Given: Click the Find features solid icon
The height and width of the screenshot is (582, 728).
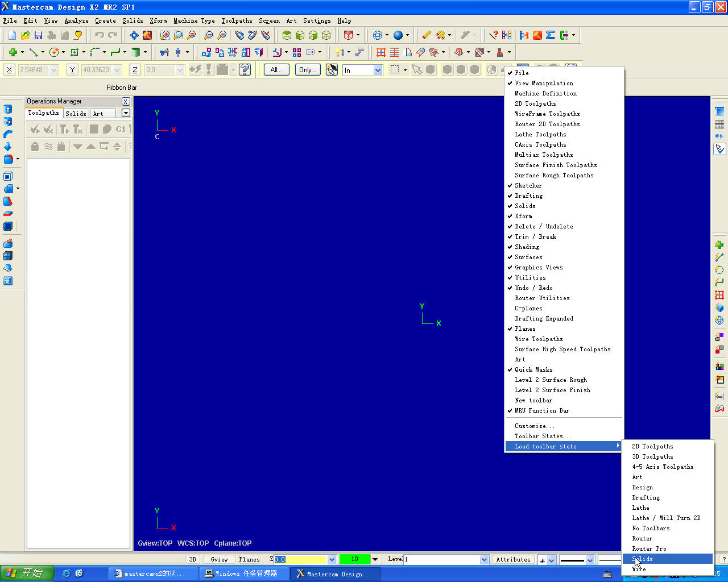Looking at the screenshot, I should click(8, 243).
